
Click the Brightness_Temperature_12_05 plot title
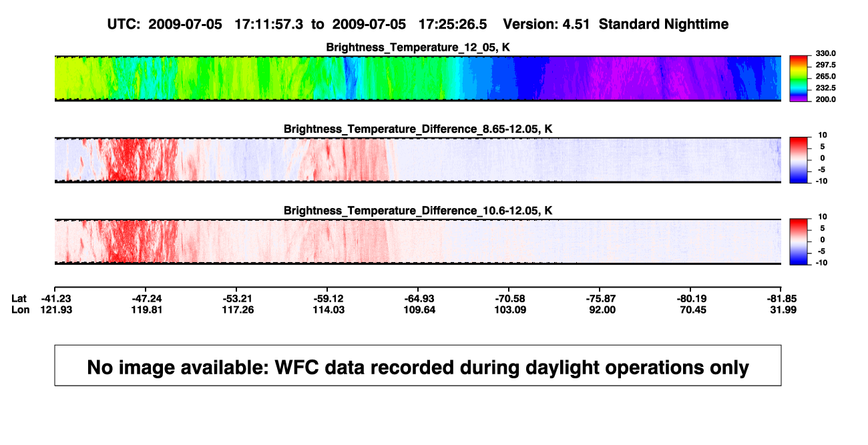pyautogui.click(x=418, y=47)
